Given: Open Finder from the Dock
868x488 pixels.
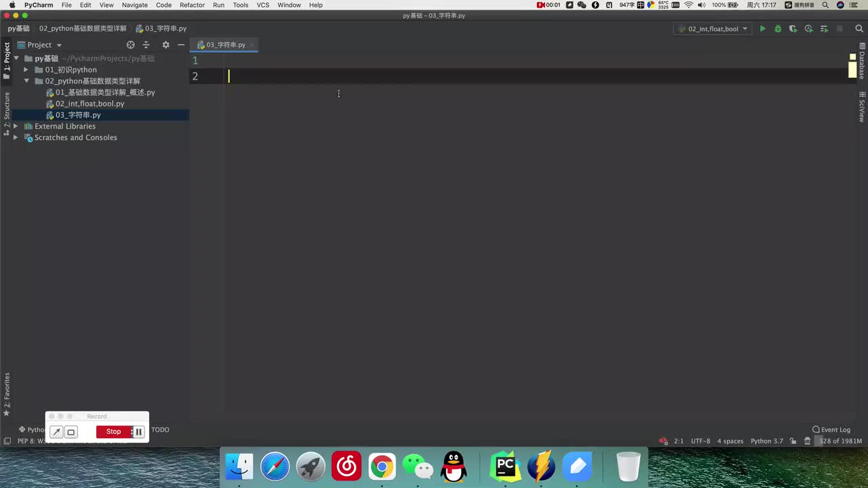Looking at the screenshot, I should click(x=239, y=467).
